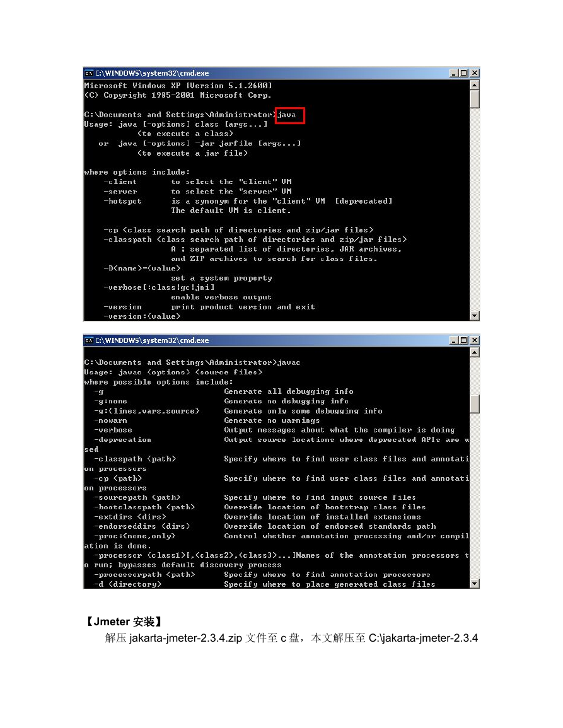Close the first cmd.exe window
Image resolution: width=563 pixels, height=728 pixels.
pos(474,73)
